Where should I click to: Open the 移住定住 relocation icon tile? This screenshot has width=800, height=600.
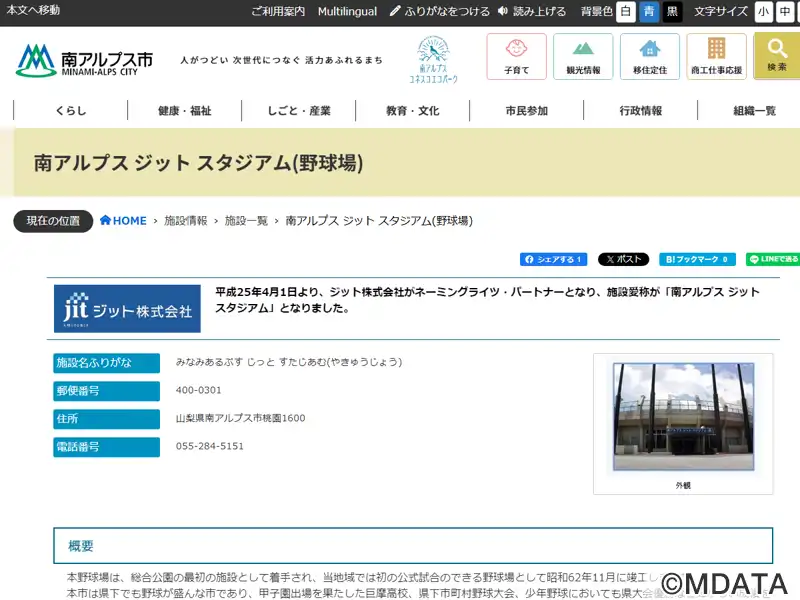pos(649,56)
